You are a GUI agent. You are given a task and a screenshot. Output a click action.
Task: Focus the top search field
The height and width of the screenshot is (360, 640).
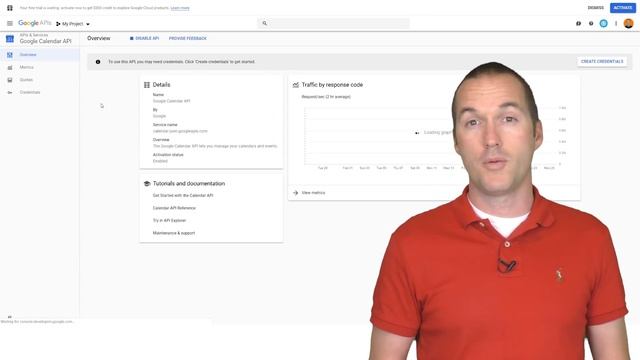pyautogui.click(x=333, y=23)
